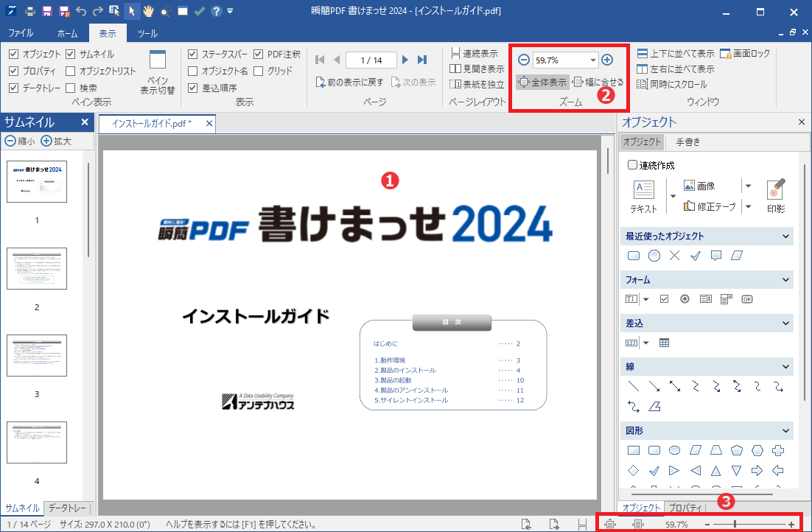
Task: Go to the next page arrow
Action: coord(405,60)
